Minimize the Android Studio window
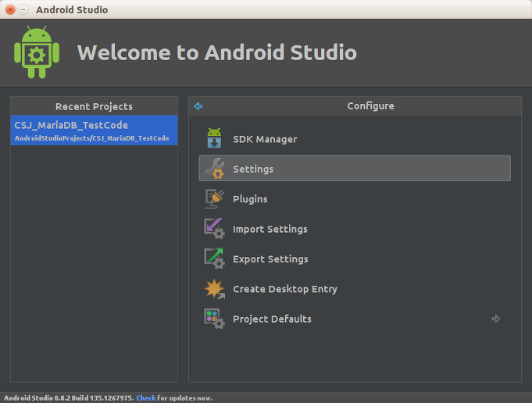532x403 pixels. (x=23, y=9)
